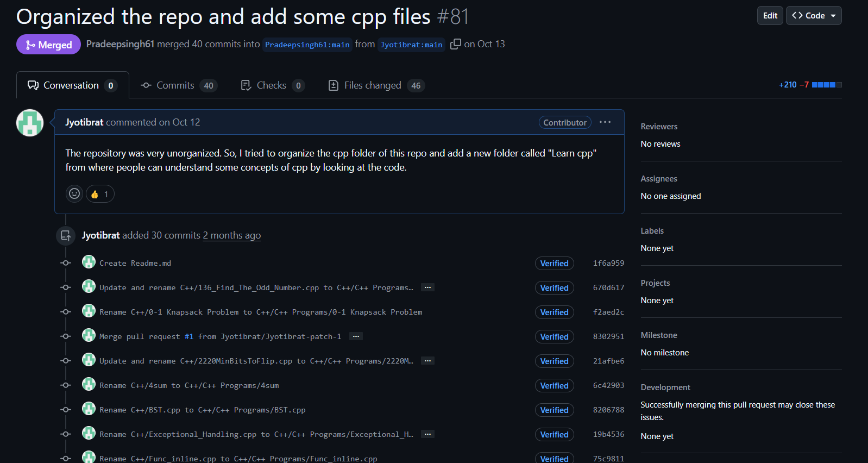Viewport: 868px width, 463px height.
Task: Open comment options three-dot menu
Action: tap(605, 122)
